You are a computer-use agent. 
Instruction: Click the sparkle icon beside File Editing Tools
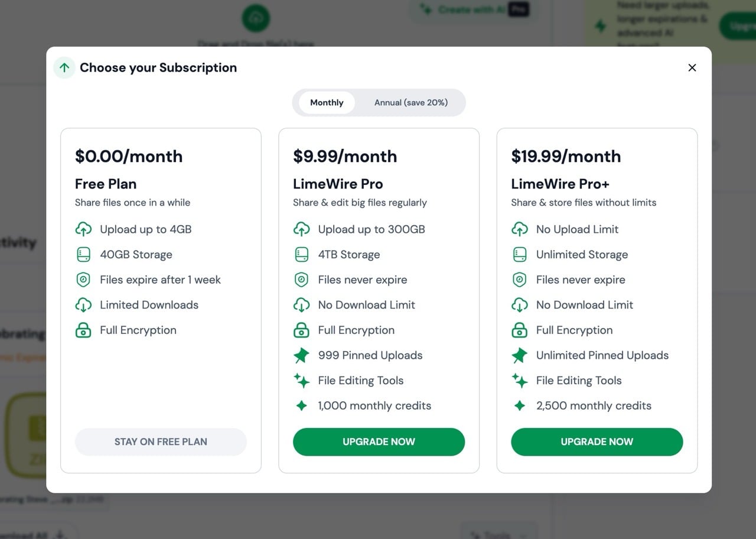[x=301, y=380]
